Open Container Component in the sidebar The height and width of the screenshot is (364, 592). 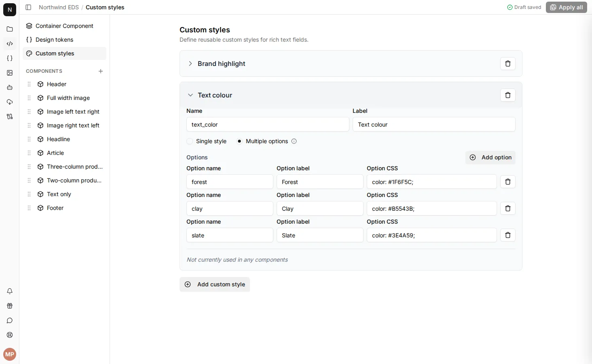64,26
